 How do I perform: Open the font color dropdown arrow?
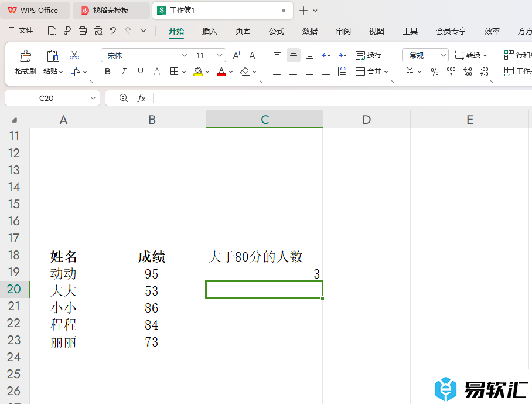pos(231,72)
